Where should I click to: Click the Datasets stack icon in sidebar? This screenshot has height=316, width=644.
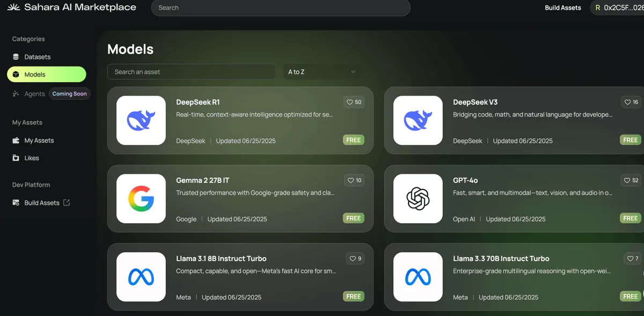pyautogui.click(x=16, y=57)
